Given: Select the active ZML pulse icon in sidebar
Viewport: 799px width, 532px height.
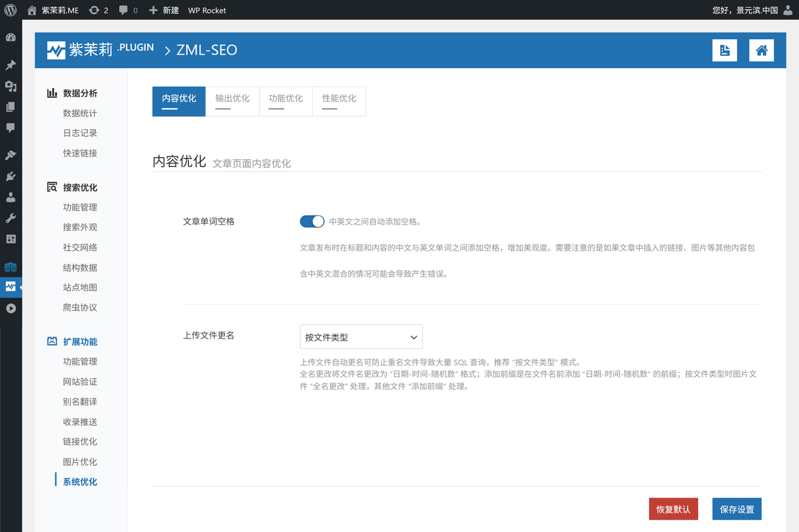Looking at the screenshot, I should 10,287.
